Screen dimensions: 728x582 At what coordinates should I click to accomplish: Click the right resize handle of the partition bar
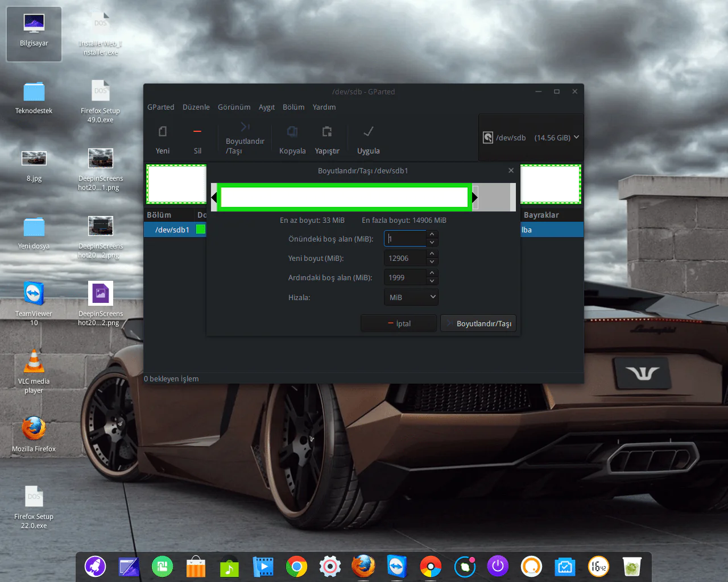[x=475, y=198]
